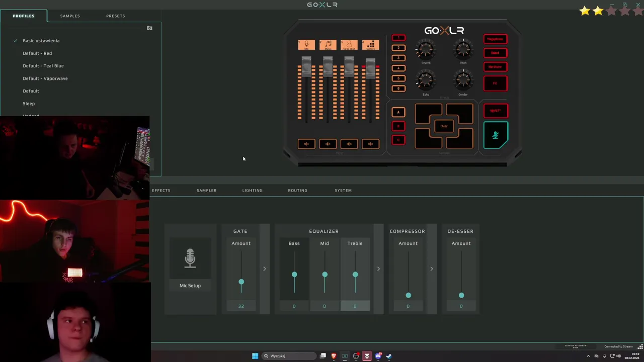This screenshot has height=362, width=644.
Task: Expand the Equalizer advanced settings arrow
Action: [378, 269]
